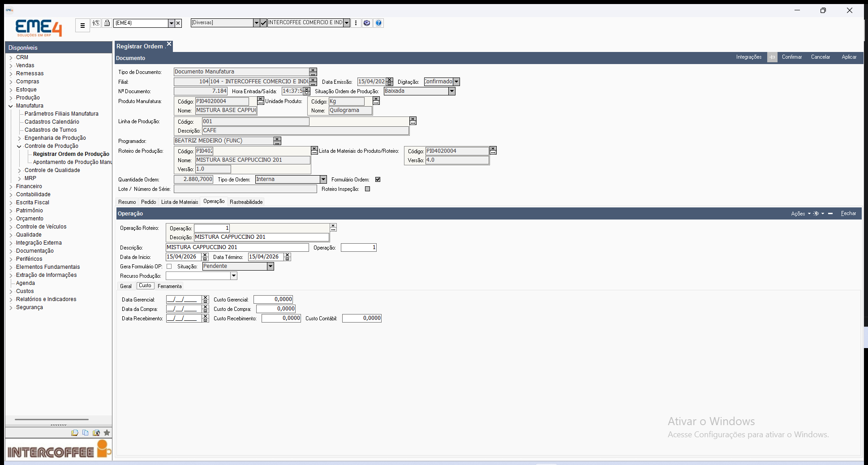Viewport: 868px width, 465px height.
Task: Switch to the Geral sub-tab
Action: coord(126,286)
